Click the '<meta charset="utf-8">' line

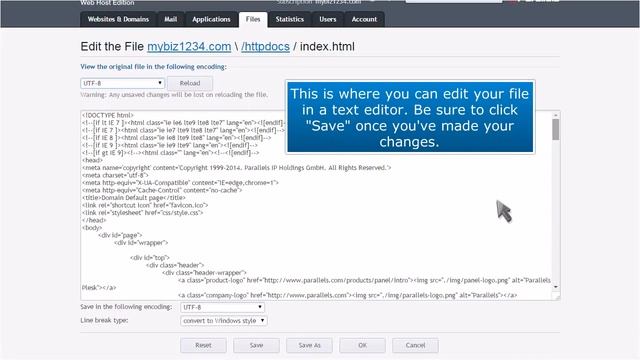coord(115,175)
